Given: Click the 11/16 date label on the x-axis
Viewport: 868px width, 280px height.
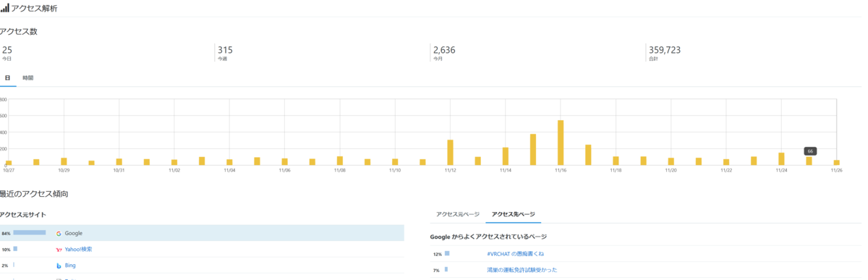Looking at the screenshot, I should point(561,171).
